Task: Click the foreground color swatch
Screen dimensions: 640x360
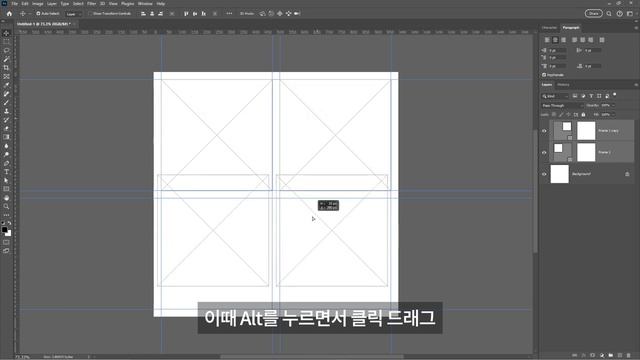Action: [x=4, y=230]
